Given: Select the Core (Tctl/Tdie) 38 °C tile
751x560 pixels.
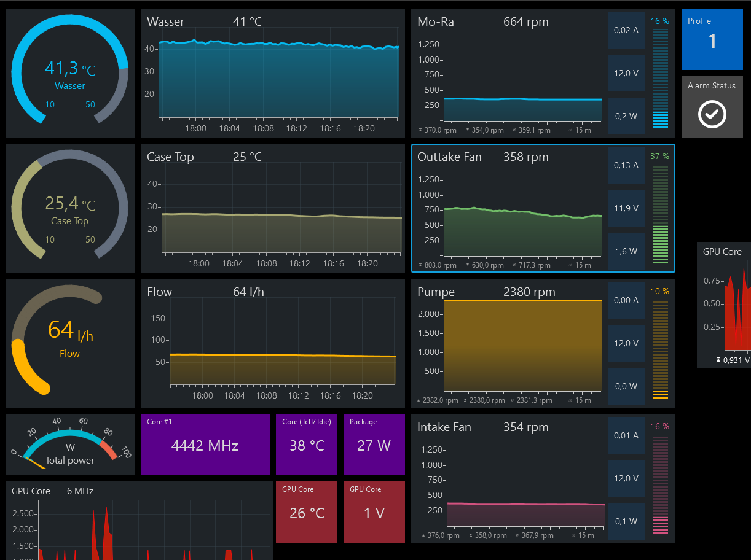Looking at the screenshot, I should pos(307,445).
